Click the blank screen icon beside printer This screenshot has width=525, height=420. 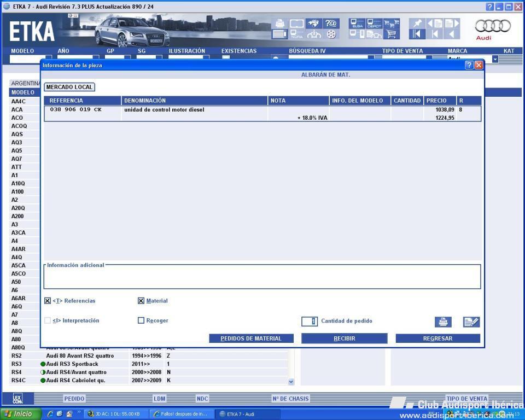[296, 23]
